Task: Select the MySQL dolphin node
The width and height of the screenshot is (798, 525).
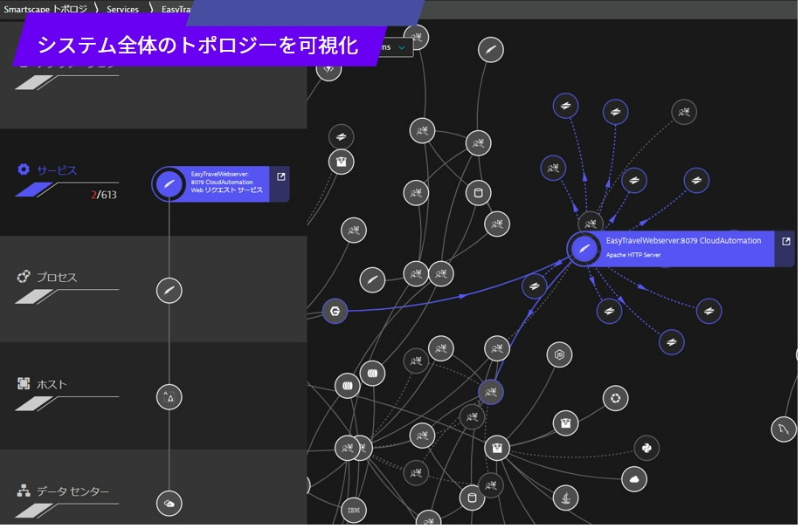Action: point(784,429)
